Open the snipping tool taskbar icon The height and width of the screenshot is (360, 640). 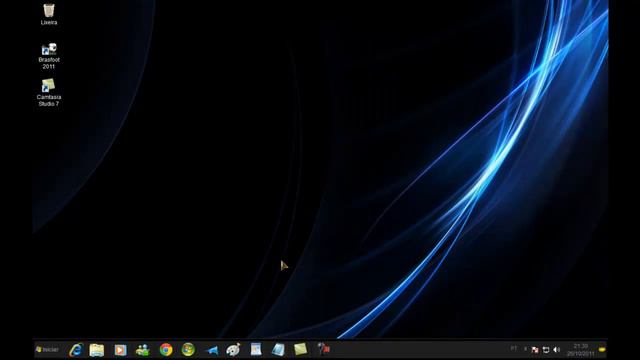323,349
